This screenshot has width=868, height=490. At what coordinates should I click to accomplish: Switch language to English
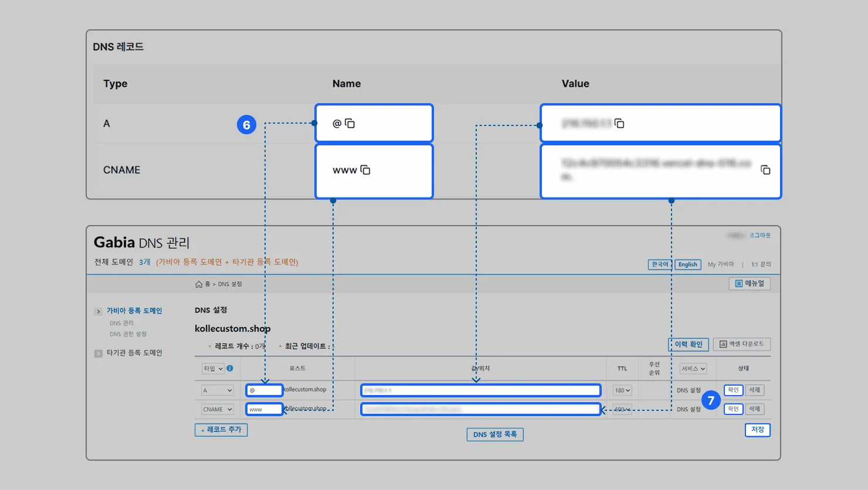688,264
